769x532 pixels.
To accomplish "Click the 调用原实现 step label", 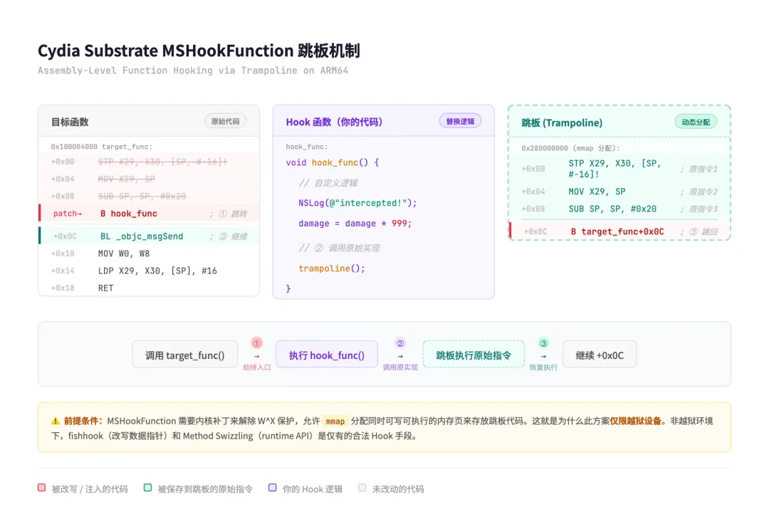I will 400,367.
